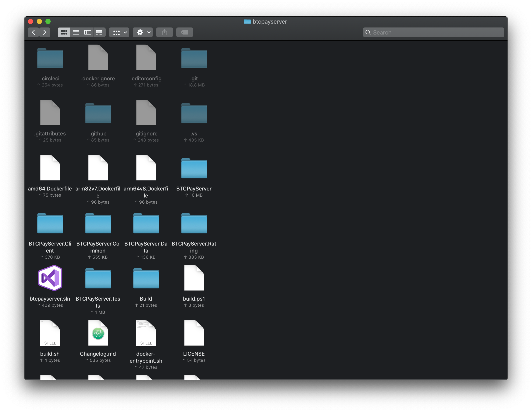Screen dimensions: 532x412
Task: Click inside the Search field
Action: 433,32
